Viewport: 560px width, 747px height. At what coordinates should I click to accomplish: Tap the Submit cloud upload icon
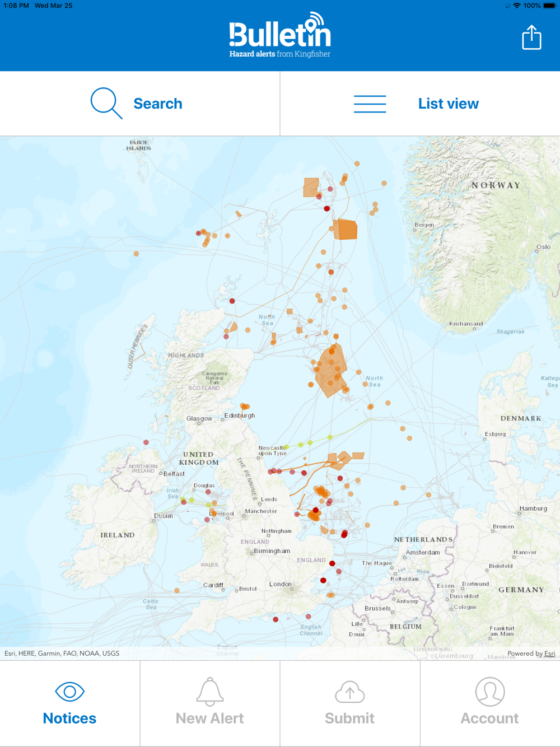coord(350,692)
